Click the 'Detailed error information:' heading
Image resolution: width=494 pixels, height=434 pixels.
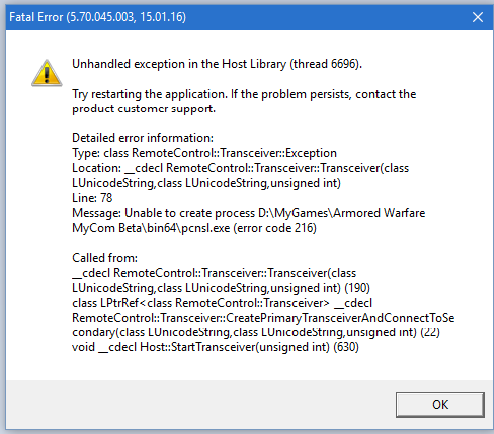point(143,138)
